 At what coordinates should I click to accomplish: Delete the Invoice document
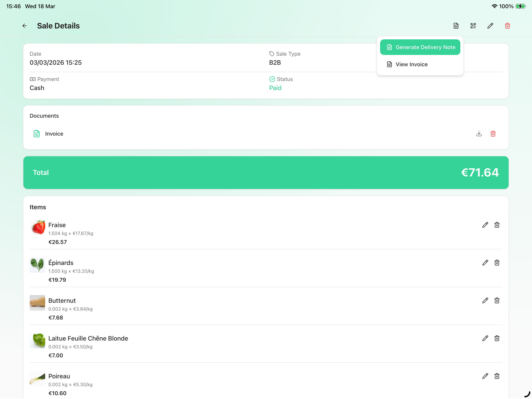(x=493, y=134)
